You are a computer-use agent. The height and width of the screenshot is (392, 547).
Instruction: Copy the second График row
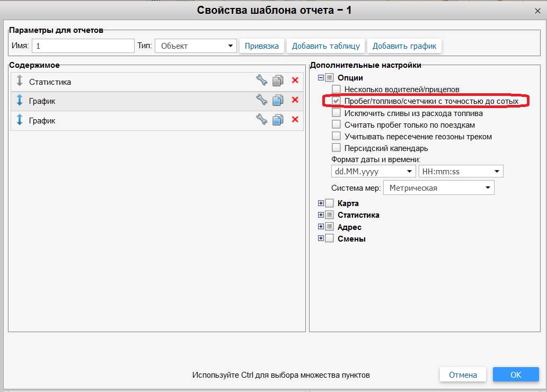[278, 120]
